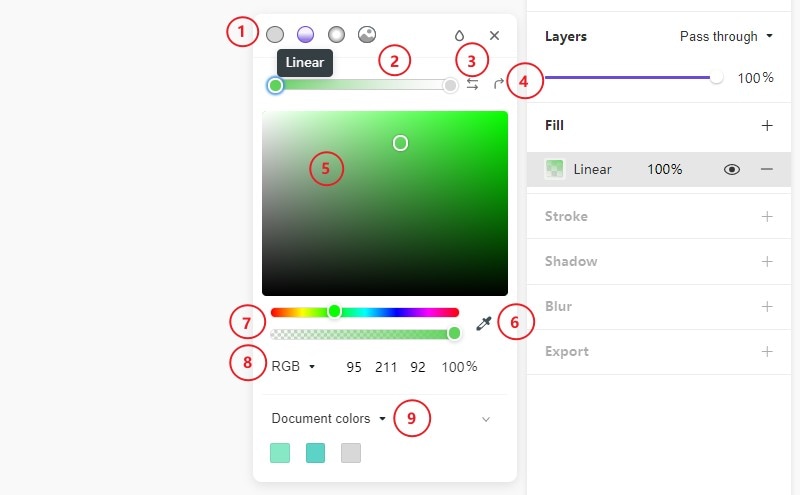Open the blend mode droplet icon
800x495 pixels.
pyautogui.click(x=459, y=35)
